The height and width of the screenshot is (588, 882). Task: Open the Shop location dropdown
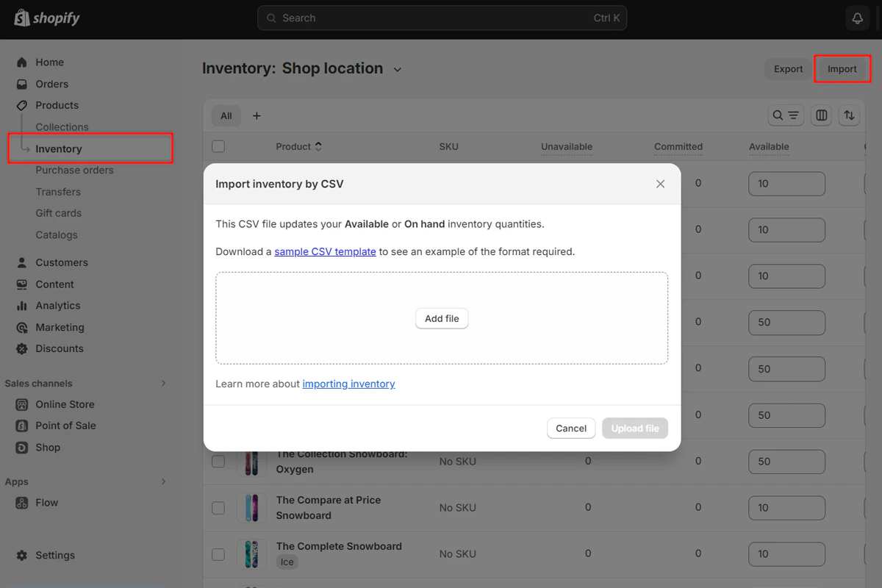(397, 68)
